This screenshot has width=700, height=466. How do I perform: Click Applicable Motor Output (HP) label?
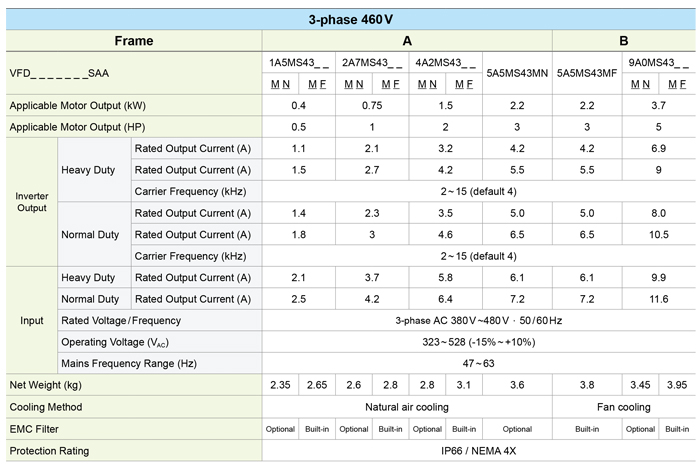[77, 127]
